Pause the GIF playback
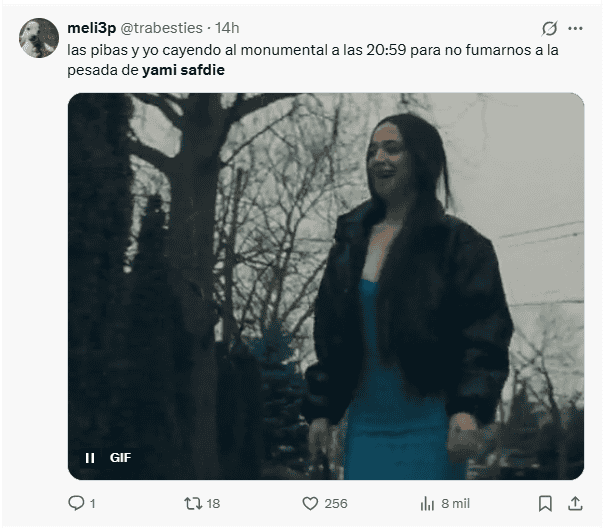This screenshot has height=528, width=604. click(90, 458)
